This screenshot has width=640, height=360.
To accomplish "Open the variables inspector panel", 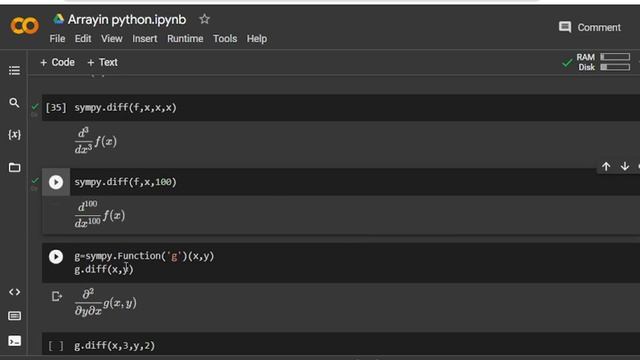I will point(14,134).
